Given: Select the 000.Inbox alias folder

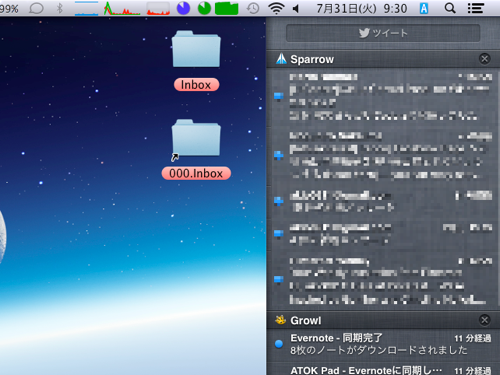Looking at the screenshot, I should tap(196, 138).
